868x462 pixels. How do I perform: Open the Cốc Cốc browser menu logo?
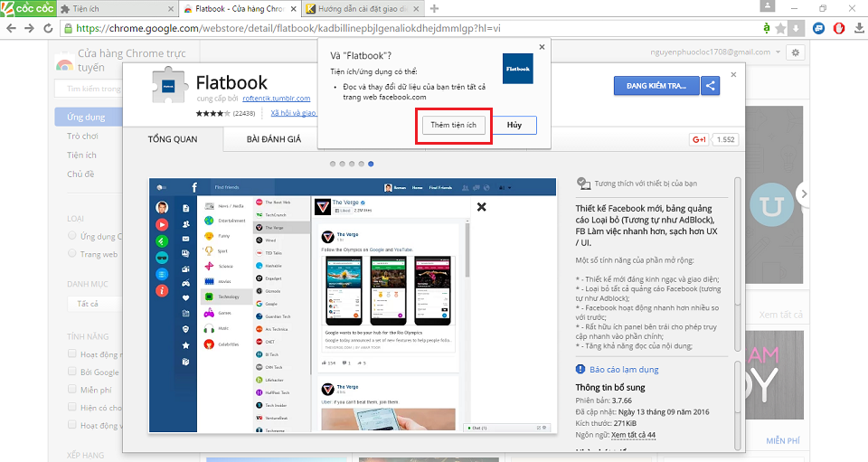(x=28, y=8)
